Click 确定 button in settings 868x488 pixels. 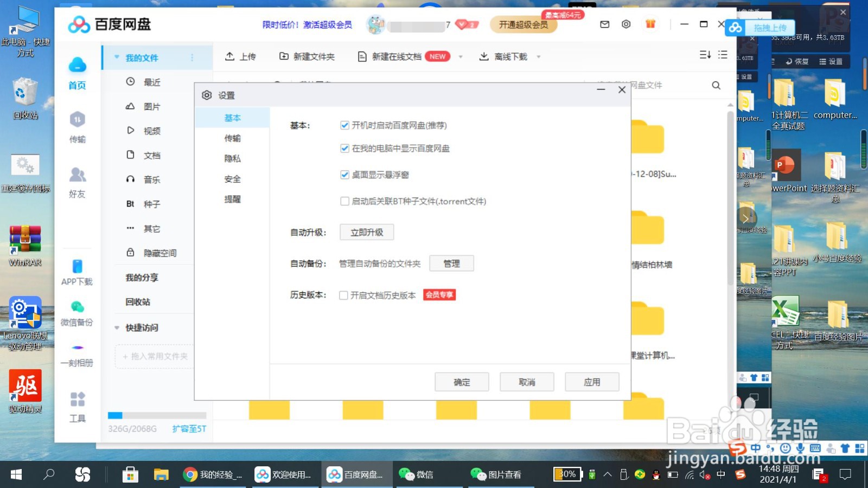(x=462, y=382)
